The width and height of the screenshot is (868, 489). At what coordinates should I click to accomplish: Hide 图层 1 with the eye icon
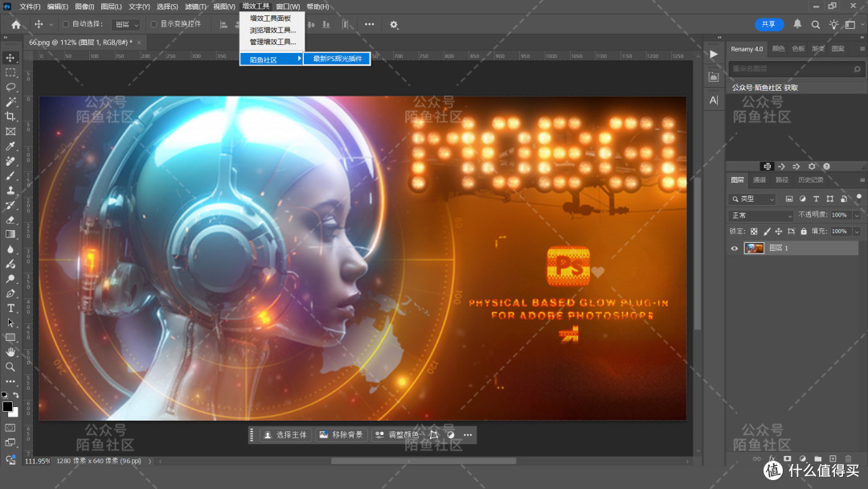[x=735, y=249]
